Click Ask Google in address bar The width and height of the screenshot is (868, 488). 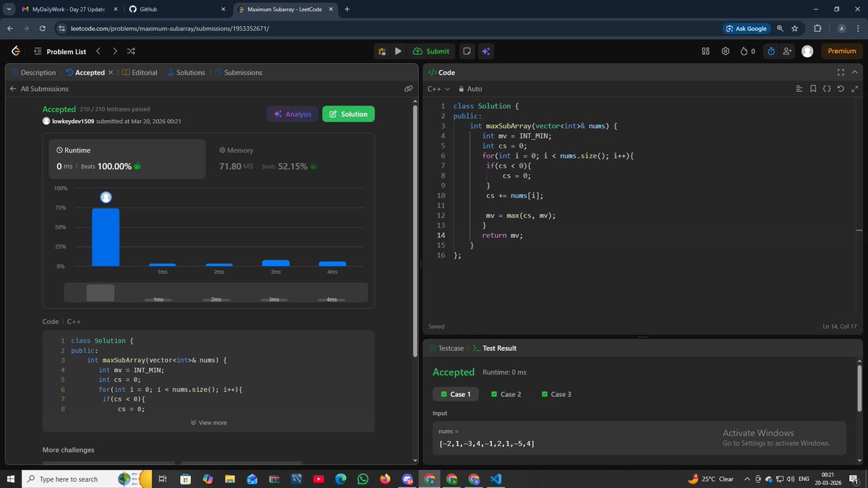[x=746, y=28]
